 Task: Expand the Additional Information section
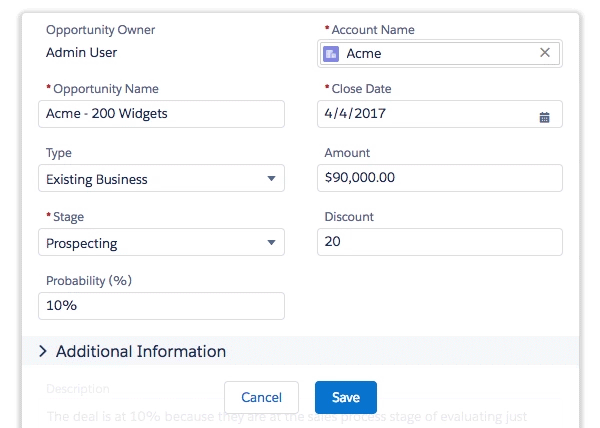[x=43, y=351]
